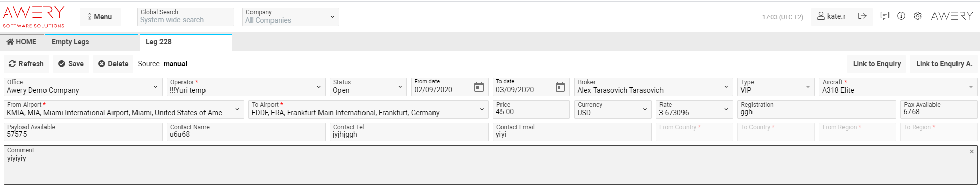Expand the Currency USD dropdown

(x=613, y=109)
